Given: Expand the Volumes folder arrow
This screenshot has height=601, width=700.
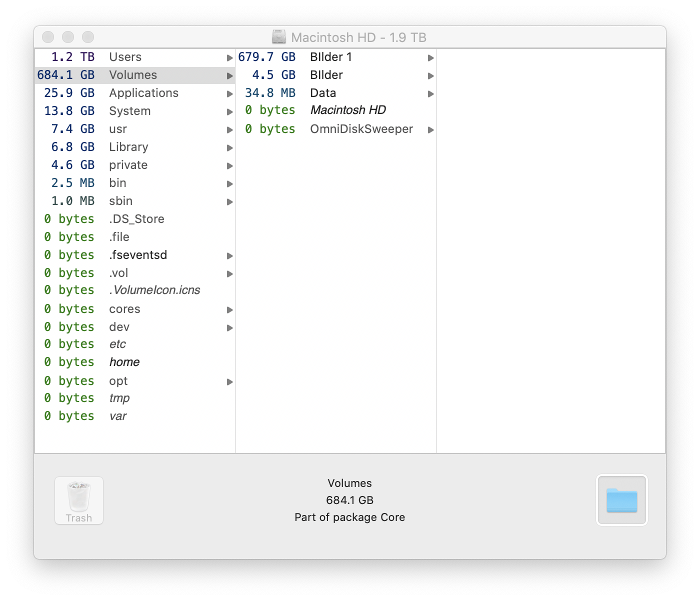Looking at the screenshot, I should click(x=230, y=76).
